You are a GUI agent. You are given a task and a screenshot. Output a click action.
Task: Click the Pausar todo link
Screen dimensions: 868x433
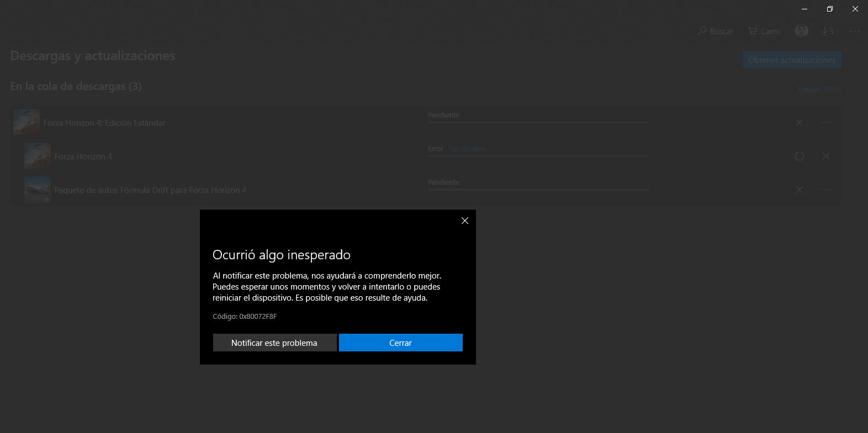click(x=819, y=89)
